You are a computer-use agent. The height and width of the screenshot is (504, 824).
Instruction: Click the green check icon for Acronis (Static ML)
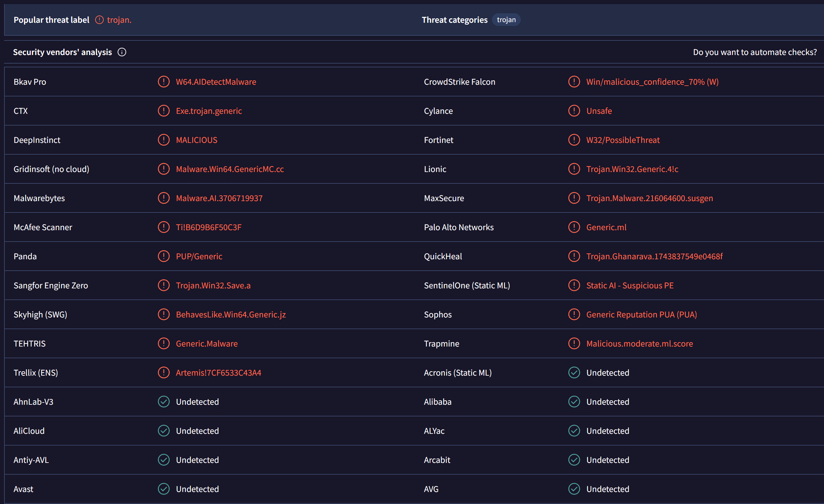[574, 372]
